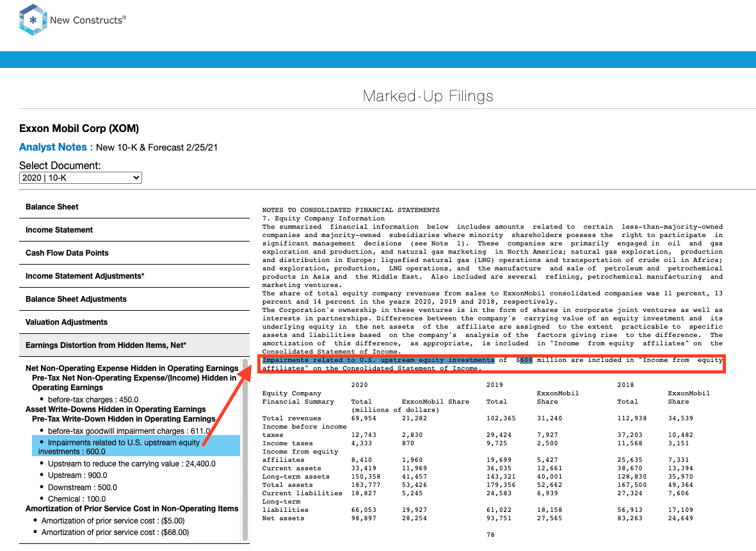Open the Income Statement section
The height and width of the screenshot is (551, 756).
pyautogui.click(x=134, y=230)
